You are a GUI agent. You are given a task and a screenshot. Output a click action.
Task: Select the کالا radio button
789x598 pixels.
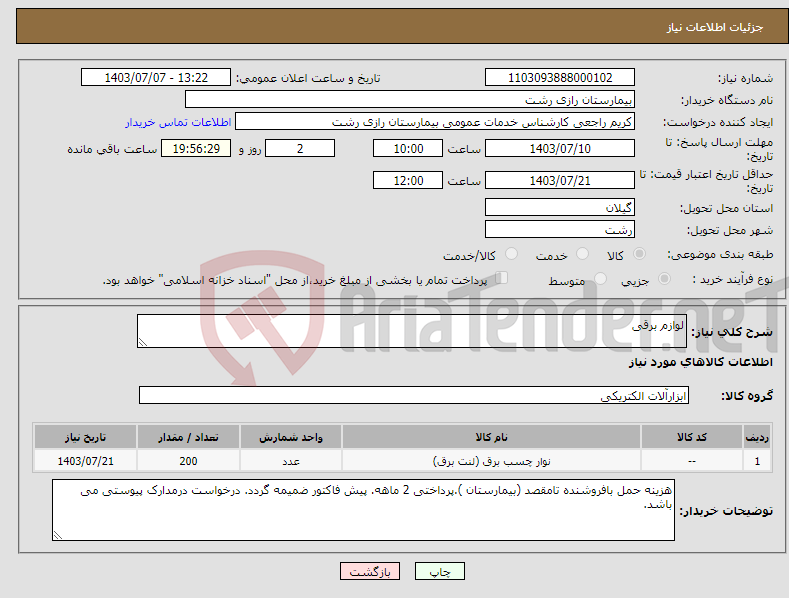coord(639,254)
